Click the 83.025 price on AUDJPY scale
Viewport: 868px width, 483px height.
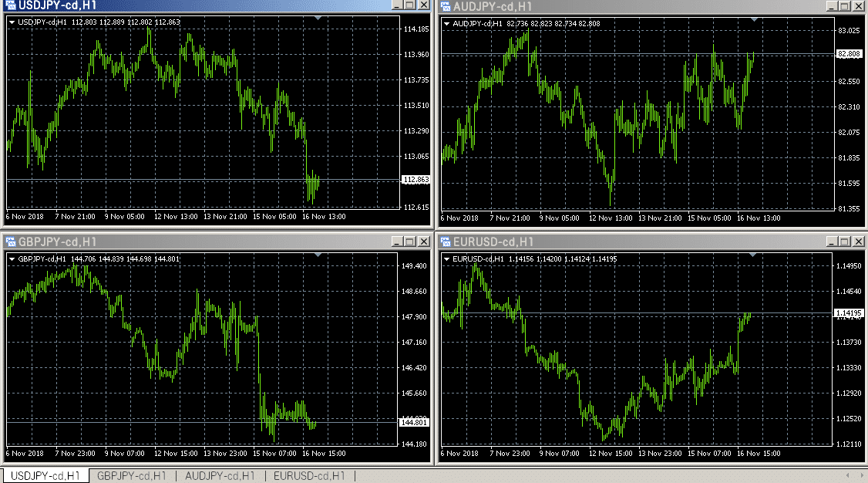849,30
